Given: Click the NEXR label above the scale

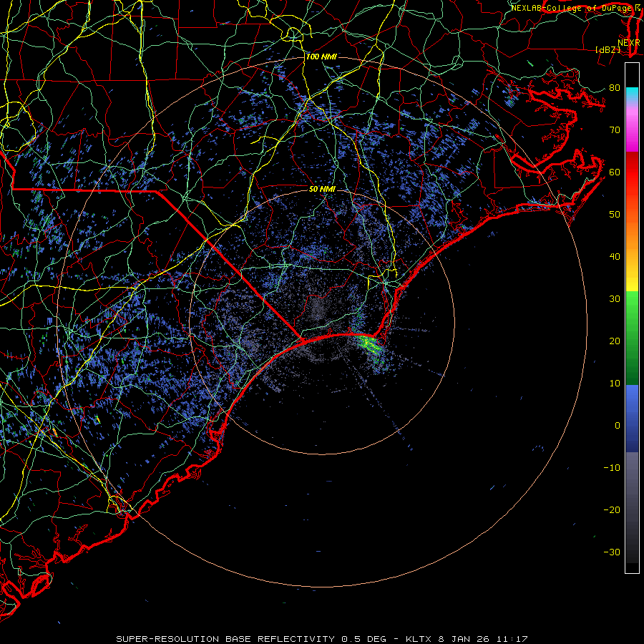Looking at the screenshot, I should (628, 42).
